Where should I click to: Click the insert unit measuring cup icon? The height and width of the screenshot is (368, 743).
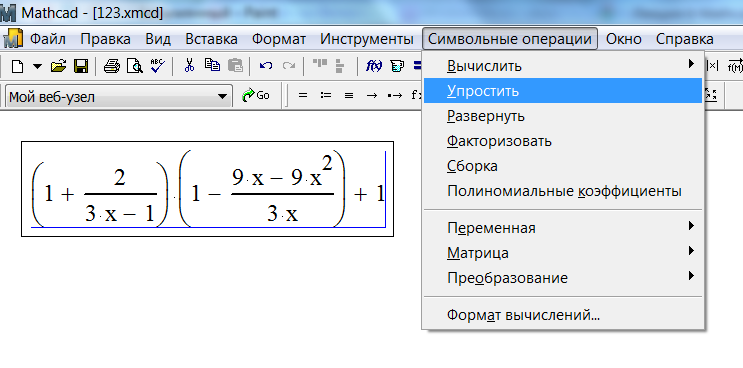pos(397,66)
